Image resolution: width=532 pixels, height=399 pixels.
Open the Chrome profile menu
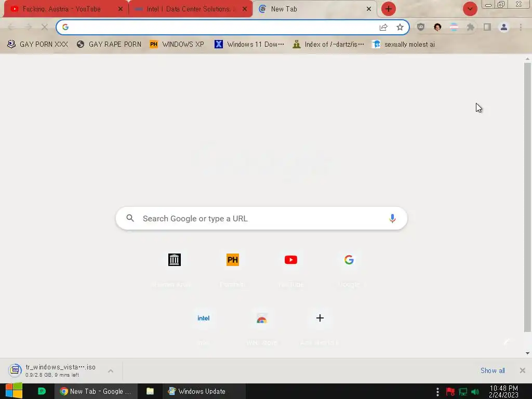click(504, 27)
